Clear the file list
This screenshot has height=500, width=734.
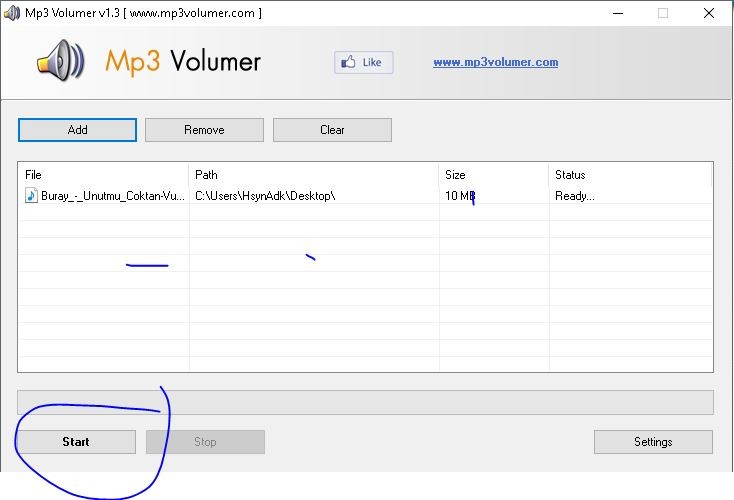[x=332, y=130]
